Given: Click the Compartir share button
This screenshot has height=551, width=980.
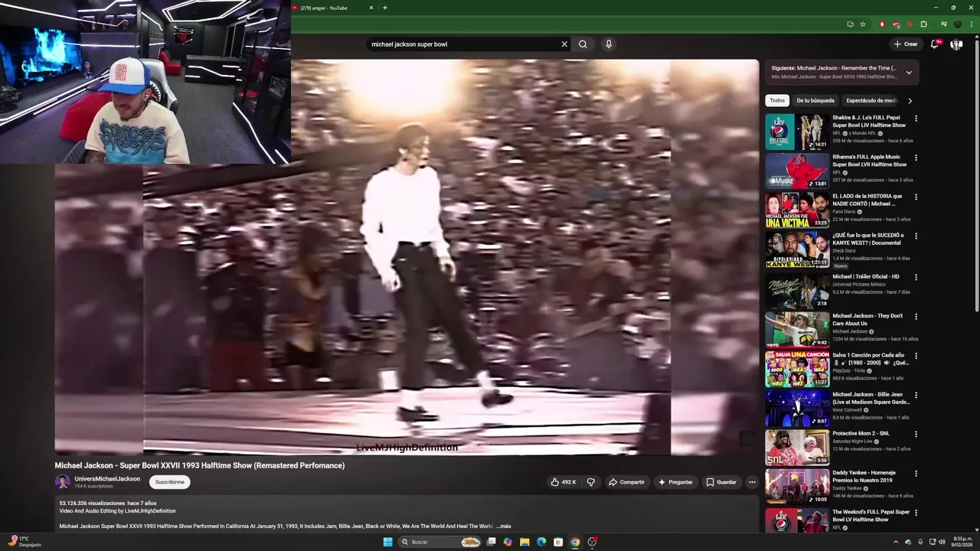Looking at the screenshot, I should pyautogui.click(x=627, y=482).
